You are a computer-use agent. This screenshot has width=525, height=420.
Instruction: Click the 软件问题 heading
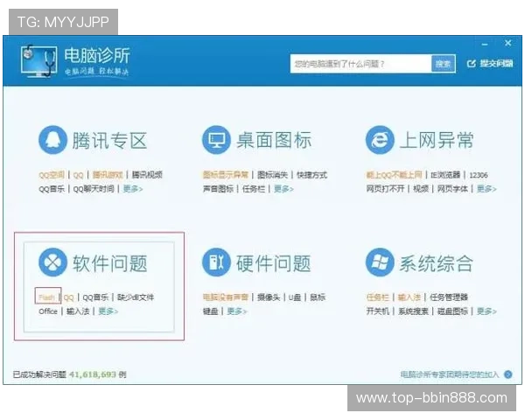(x=110, y=263)
